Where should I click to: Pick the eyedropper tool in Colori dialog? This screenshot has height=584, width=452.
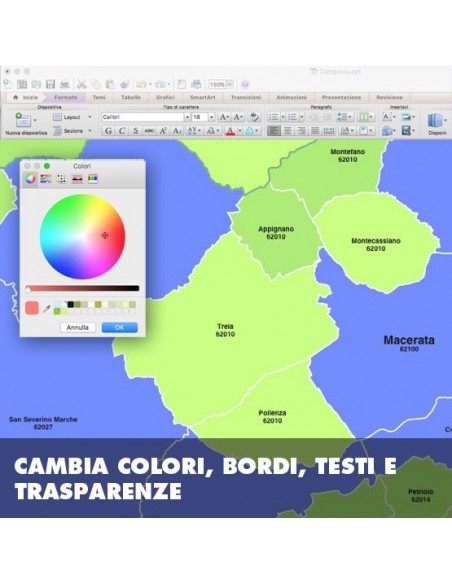tap(47, 308)
